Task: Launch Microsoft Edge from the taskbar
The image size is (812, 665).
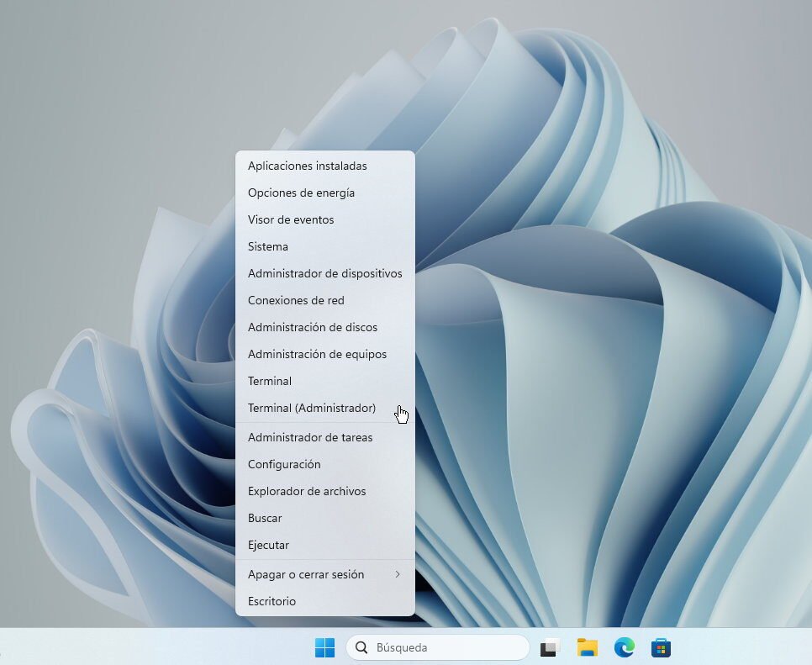Action: (624, 647)
